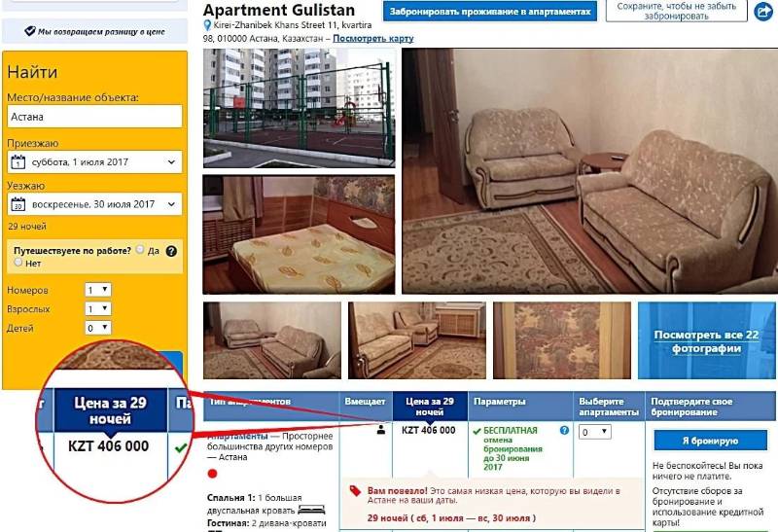Image resolution: width=778 pixels, height=532 pixels.
Task: Expand the Номеров count dropdown
Action: (98, 290)
